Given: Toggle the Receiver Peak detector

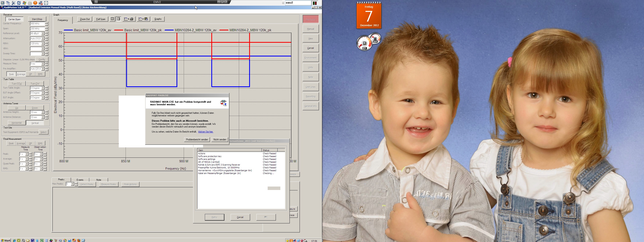Looking at the screenshot, I should click(11, 74).
